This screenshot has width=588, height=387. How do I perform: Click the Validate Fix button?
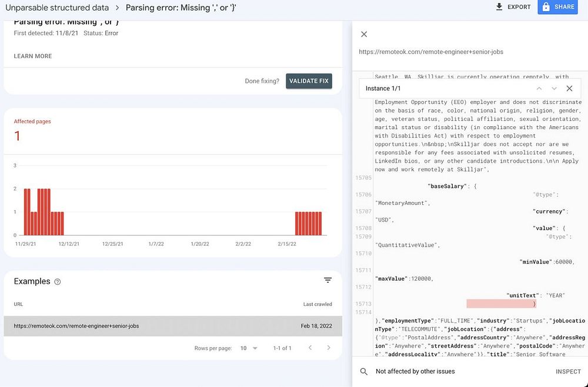tap(309, 81)
